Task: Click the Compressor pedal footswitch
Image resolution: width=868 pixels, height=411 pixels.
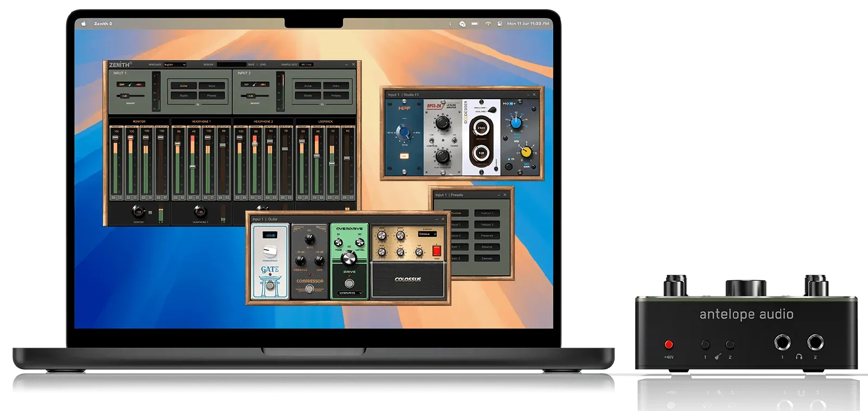Action: click(x=309, y=289)
